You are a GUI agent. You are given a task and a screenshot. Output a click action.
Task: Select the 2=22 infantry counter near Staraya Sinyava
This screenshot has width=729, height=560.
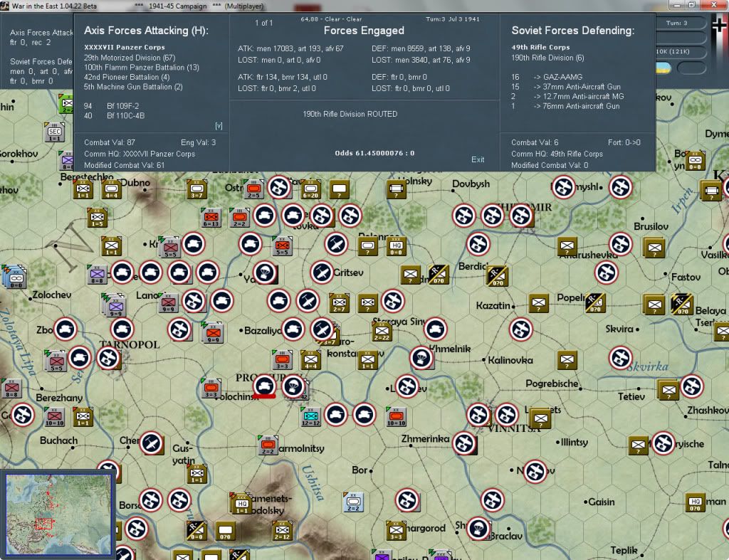[382, 332]
